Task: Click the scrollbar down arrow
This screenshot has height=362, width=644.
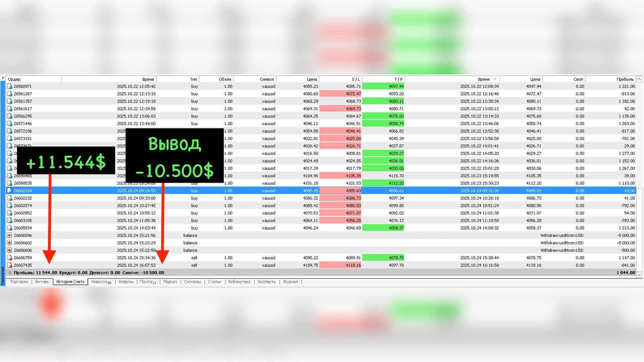Action: [639, 275]
